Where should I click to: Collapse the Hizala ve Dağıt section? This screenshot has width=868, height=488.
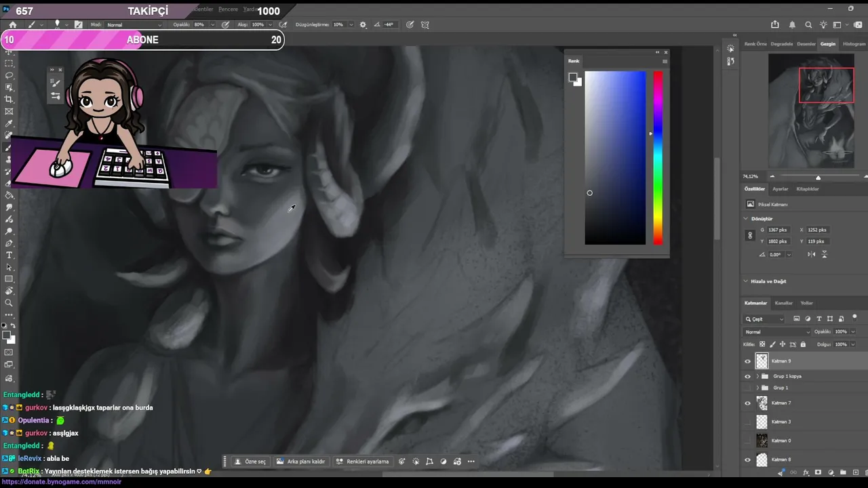746,281
